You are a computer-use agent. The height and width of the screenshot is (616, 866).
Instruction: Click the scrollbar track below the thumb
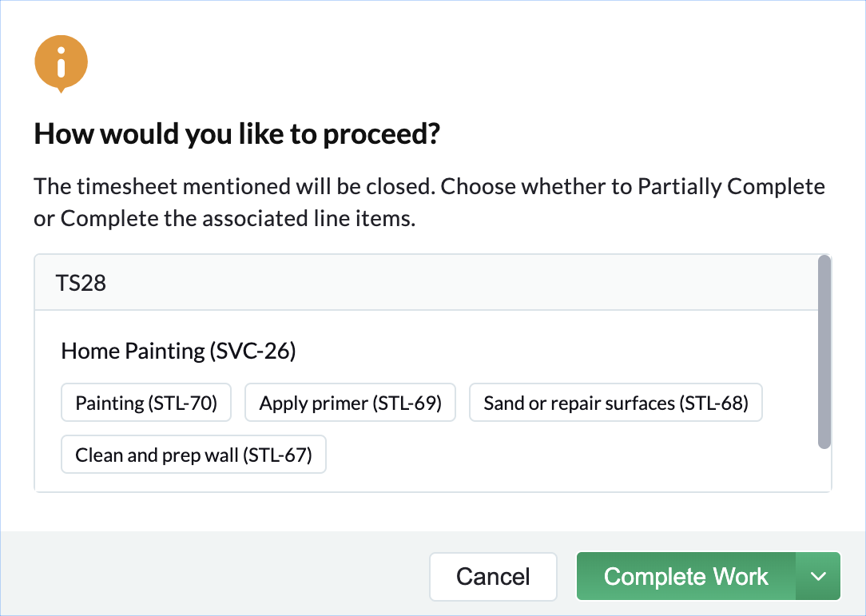(824, 470)
